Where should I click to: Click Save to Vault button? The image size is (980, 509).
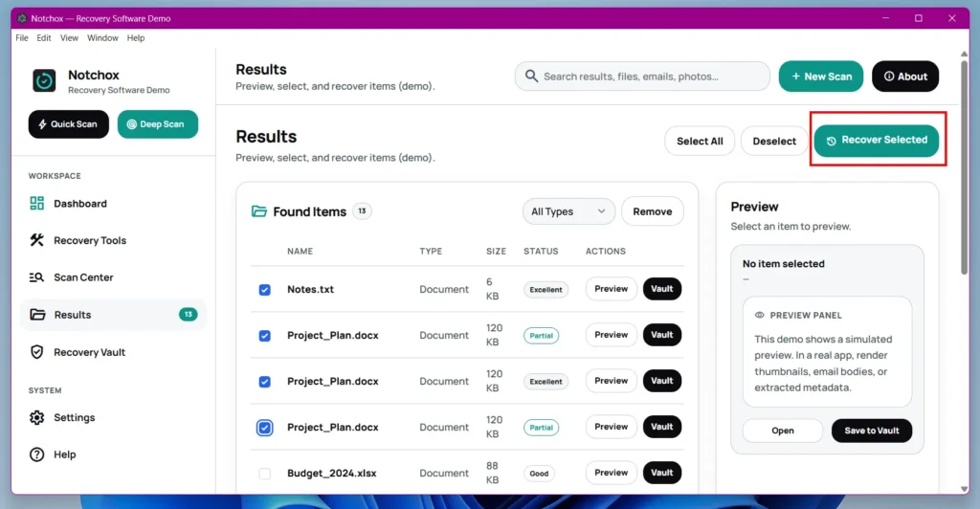click(x=871, y=431)
